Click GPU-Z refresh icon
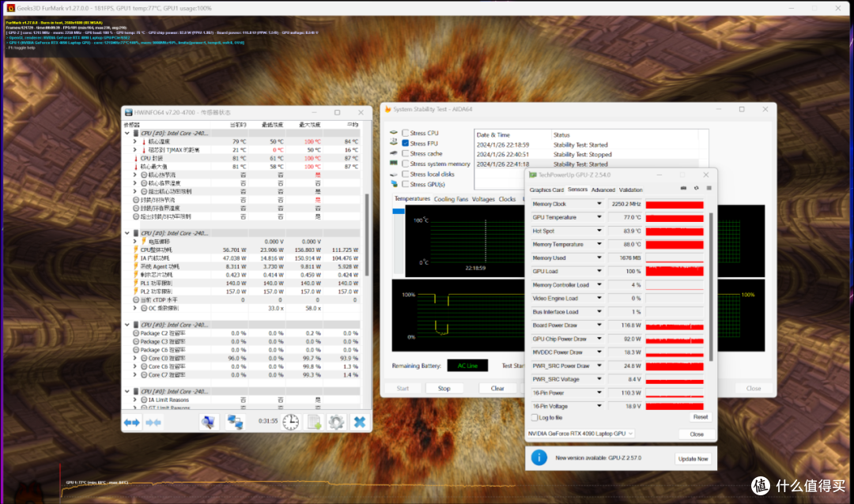The width and height of the screenshot is (854, 504). click(696, 188)
